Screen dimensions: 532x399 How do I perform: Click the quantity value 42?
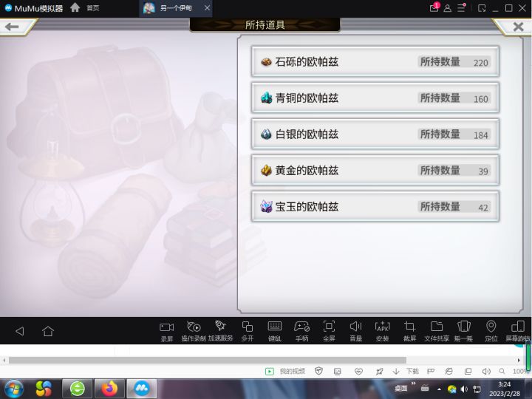point(483,208)
